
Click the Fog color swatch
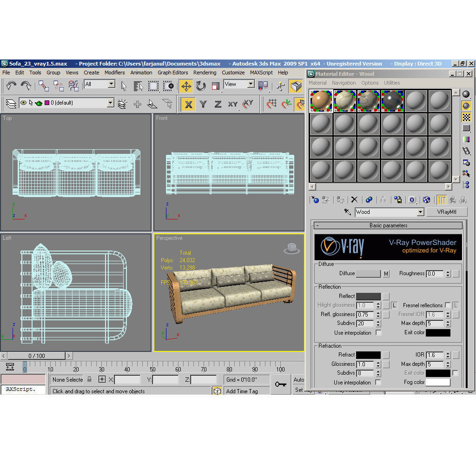point(438,382)
